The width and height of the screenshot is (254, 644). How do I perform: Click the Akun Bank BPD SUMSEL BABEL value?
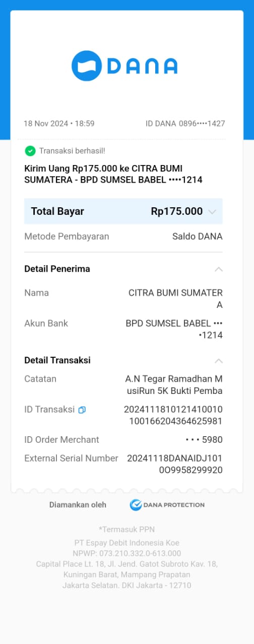click(174, 329)
